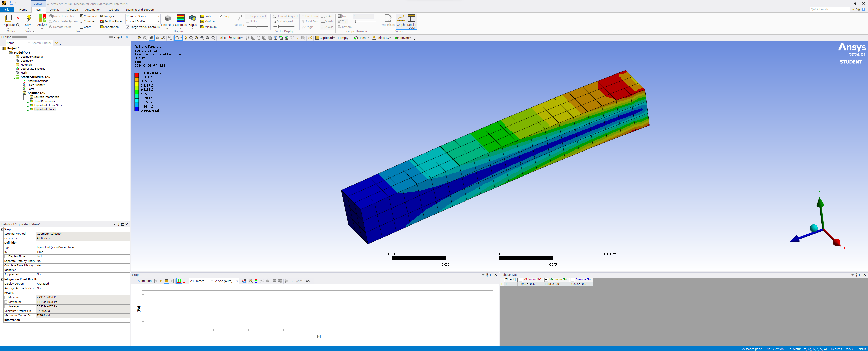
Task: Uncheck Minimum [Pa] column in Tabular Data
Action: pyautogui.click(x=521, y=280)
